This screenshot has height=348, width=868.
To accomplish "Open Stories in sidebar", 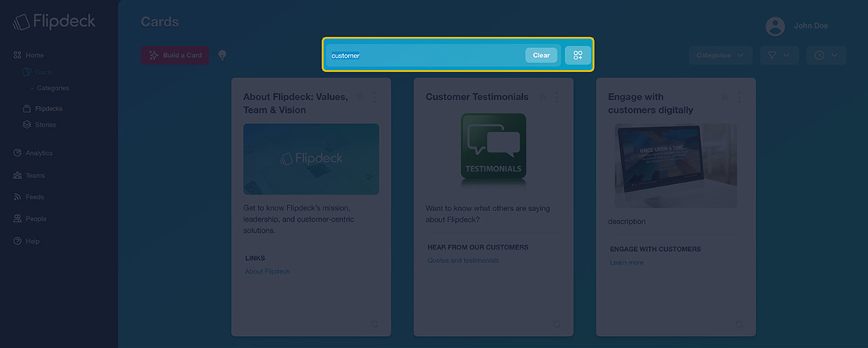I will [39, 125].
